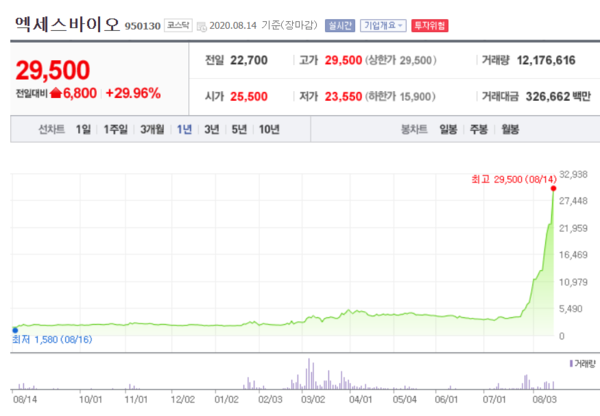Click the 32,938 y-axis label
600x416 pixels.
[x=573, y=175]
